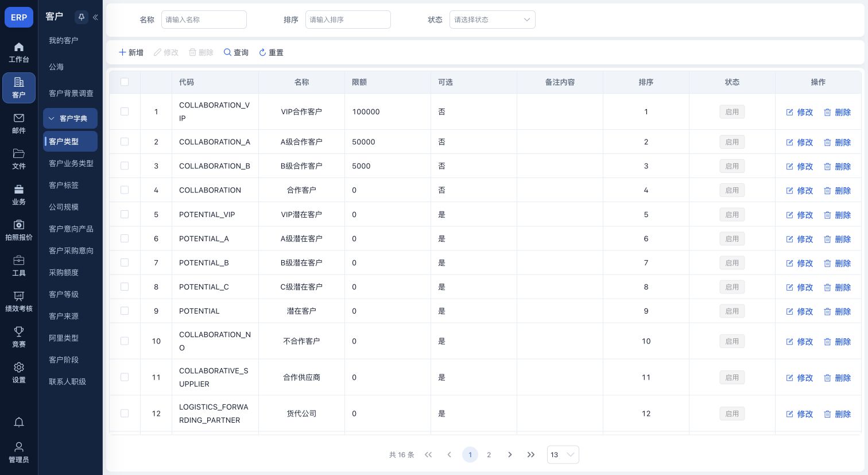The image size is (868, 475).
Task: Toggle the 启用 status for 合作客户 row
Action: tap(732, 190)
